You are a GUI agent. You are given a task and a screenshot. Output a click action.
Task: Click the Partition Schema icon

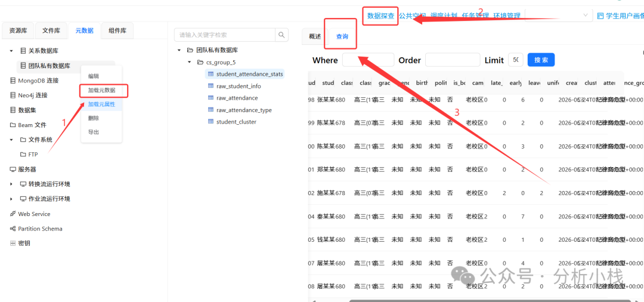pyautogui.click(x=13, y=229)
